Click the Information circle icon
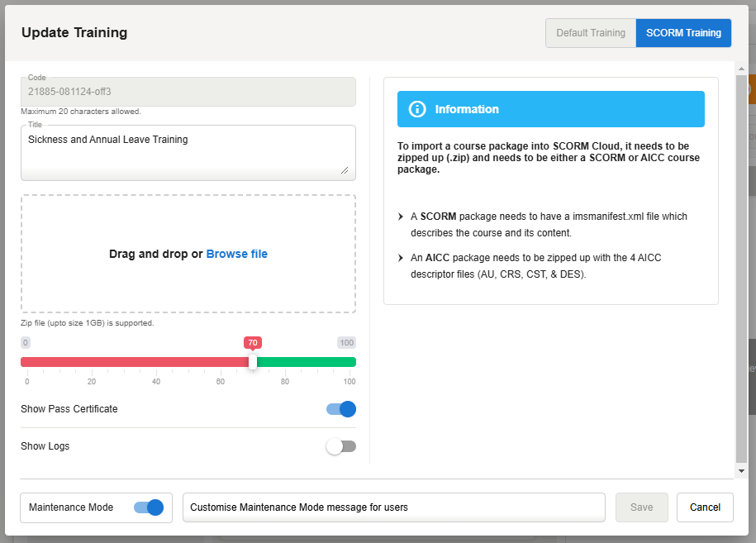Viewport: 756px width, 543px height. pos(417,109)
